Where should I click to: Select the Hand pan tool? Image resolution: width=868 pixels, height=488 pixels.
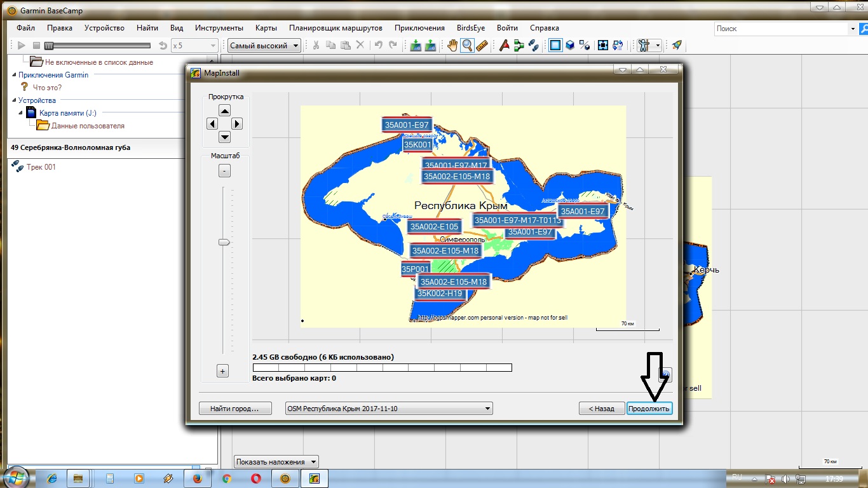(452, 45)
